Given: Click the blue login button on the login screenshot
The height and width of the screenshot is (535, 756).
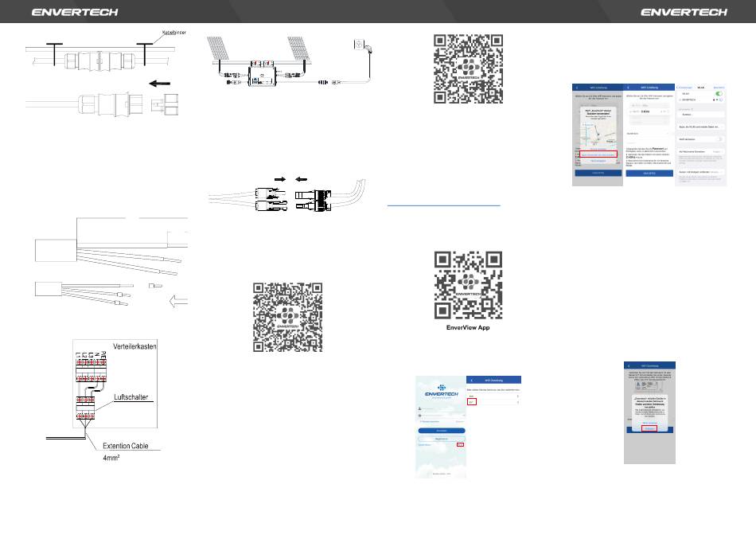Looking at the screenshot, I should [x=442, y=431].
